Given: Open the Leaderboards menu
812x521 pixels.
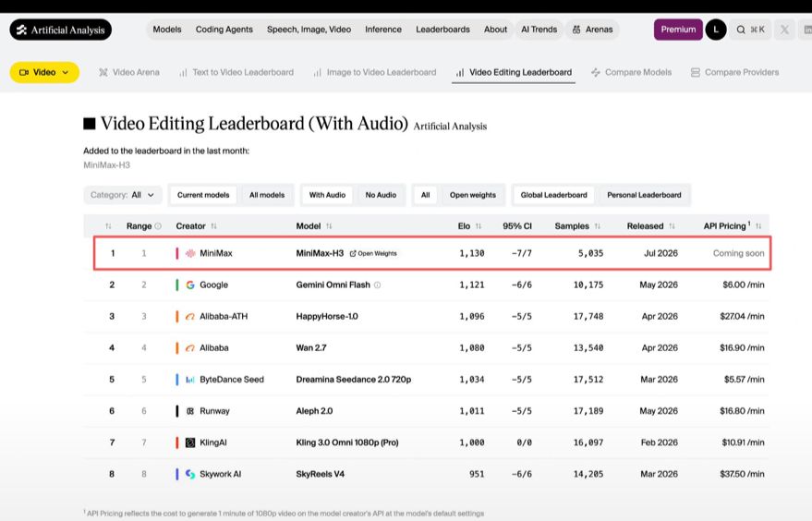Looking at the screenshot, I should [x=442, y=30].
